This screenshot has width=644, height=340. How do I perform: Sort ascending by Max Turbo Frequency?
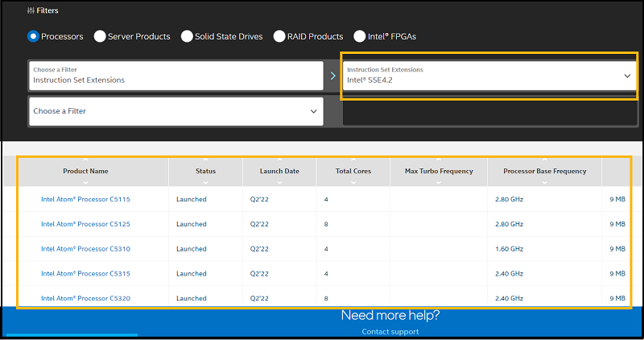click(439, 160)
